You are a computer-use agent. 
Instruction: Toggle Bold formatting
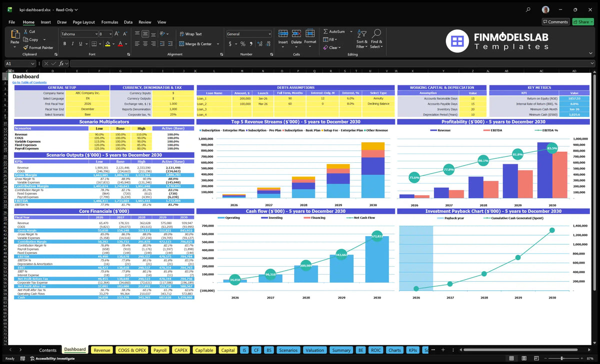coord(63,44)
